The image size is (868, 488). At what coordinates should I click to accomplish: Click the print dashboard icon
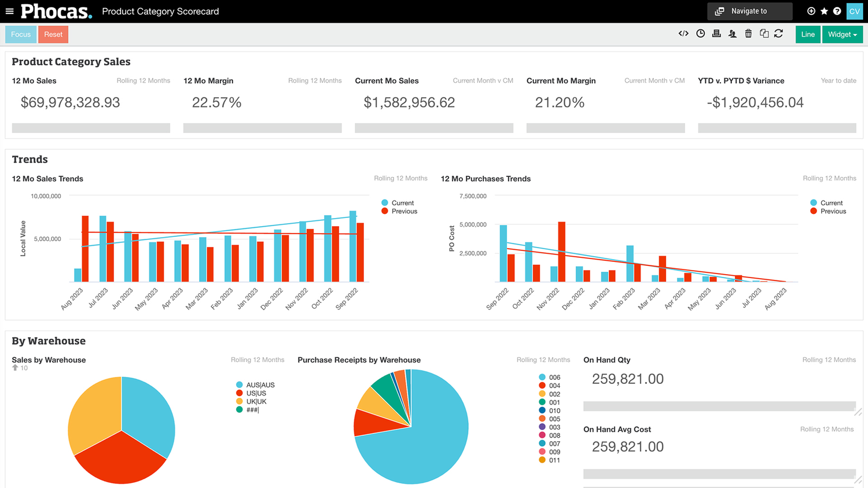716,34
